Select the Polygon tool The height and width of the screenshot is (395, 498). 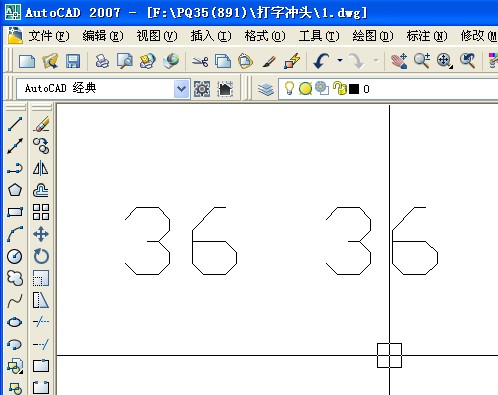[15, 190]
